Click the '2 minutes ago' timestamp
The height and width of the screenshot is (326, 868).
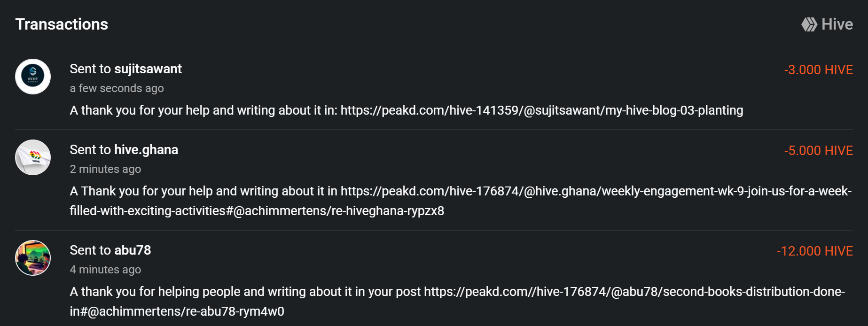[105, 169]
